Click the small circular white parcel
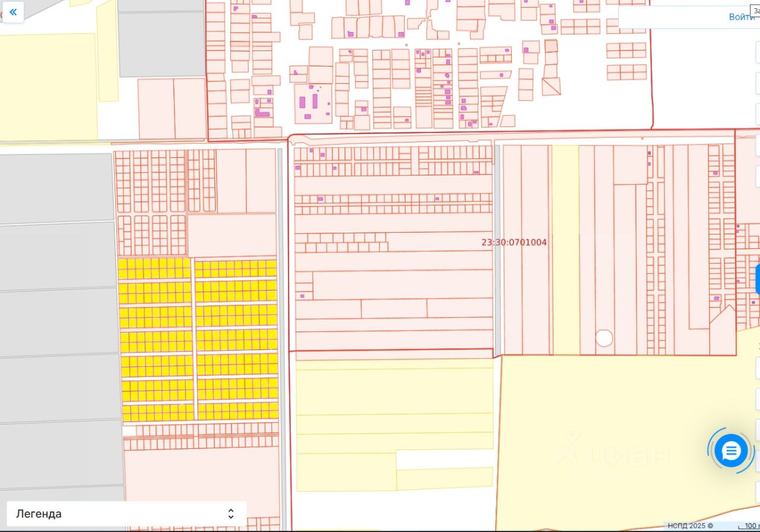760x532 pixels. (604, 338)
